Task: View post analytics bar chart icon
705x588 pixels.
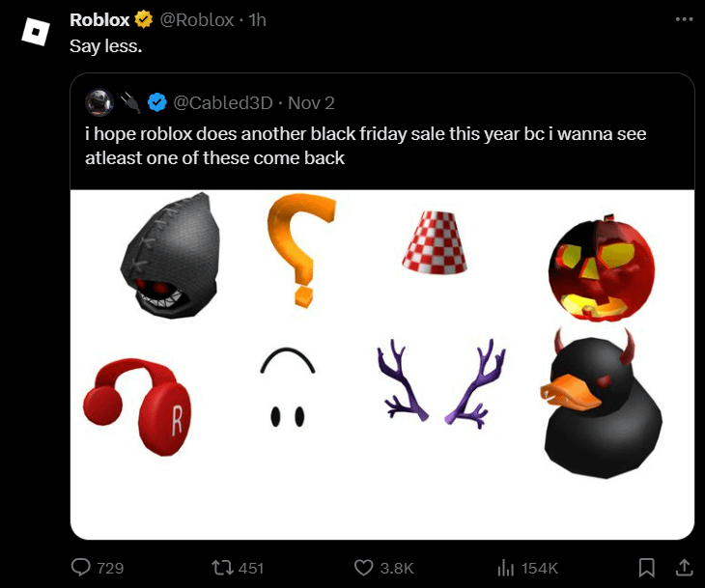Action: 503,567
